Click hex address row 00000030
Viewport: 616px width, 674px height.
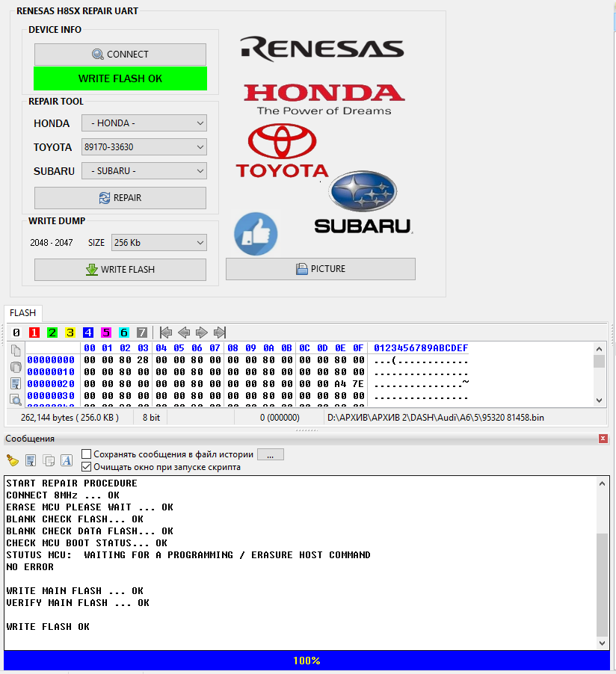pos(51,396)
